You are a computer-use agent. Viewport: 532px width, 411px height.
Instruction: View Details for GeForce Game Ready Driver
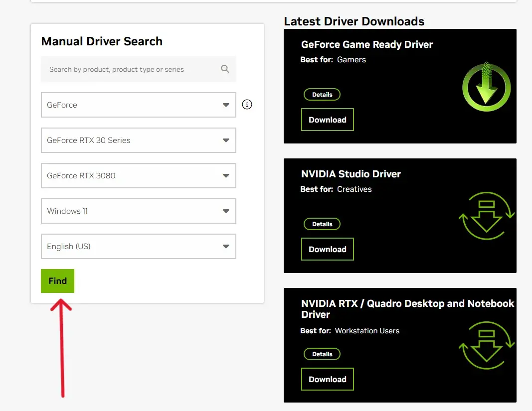[x=322, y=95]
